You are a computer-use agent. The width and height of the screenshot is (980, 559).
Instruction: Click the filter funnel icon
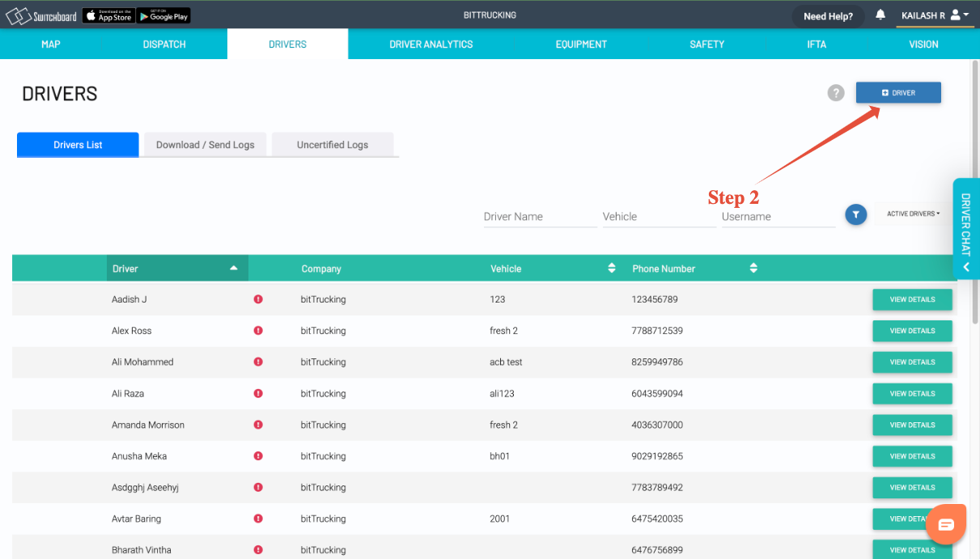855,214
